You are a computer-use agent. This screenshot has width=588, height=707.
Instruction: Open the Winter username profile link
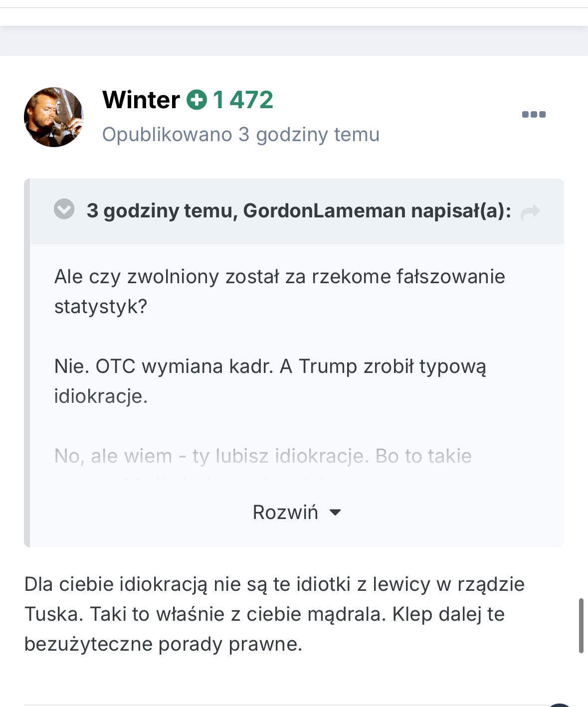(141, 100)
